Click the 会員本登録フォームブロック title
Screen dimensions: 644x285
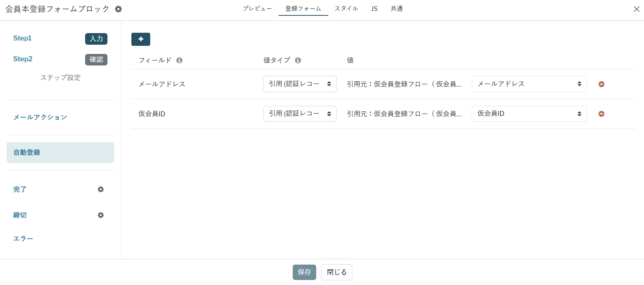click(57, 9)
